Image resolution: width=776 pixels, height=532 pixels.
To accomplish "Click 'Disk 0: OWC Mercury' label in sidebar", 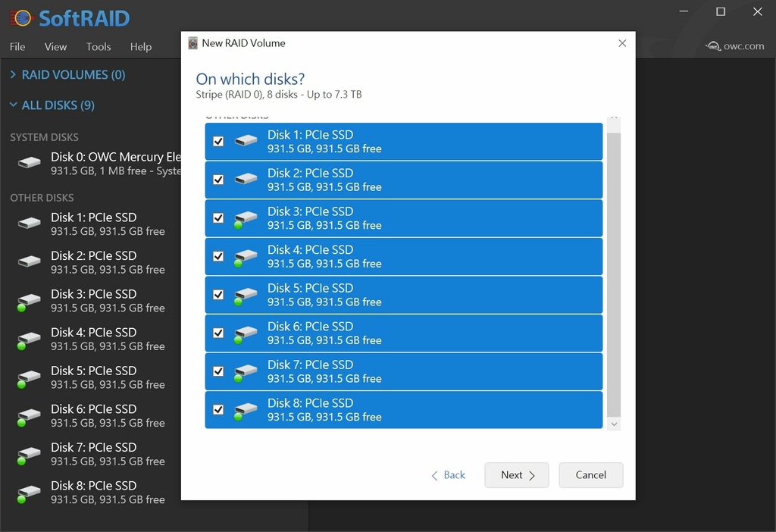I will pos(116,157).
